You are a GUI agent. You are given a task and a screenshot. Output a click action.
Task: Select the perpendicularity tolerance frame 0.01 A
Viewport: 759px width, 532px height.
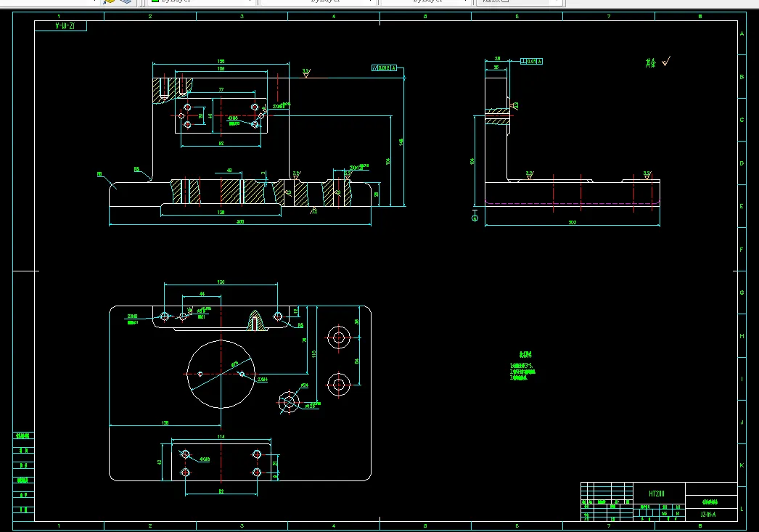531,62
